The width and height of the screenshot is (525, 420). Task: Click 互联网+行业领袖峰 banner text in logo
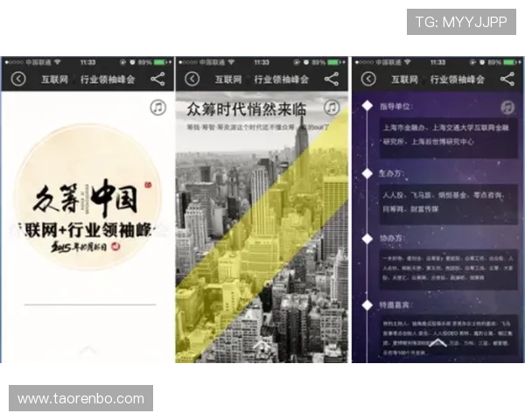point(88,230)
